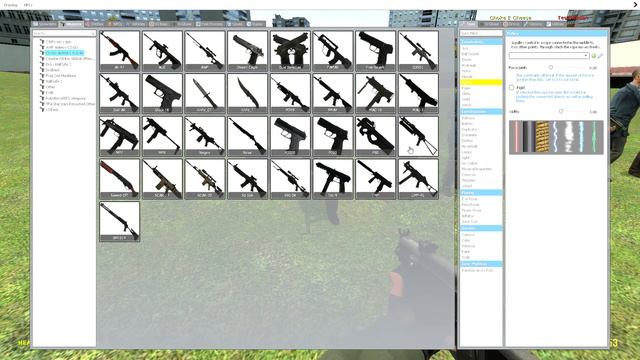Select the curved T knife icon
This screenshot has width=640, height=360.
tap(247, 93)
